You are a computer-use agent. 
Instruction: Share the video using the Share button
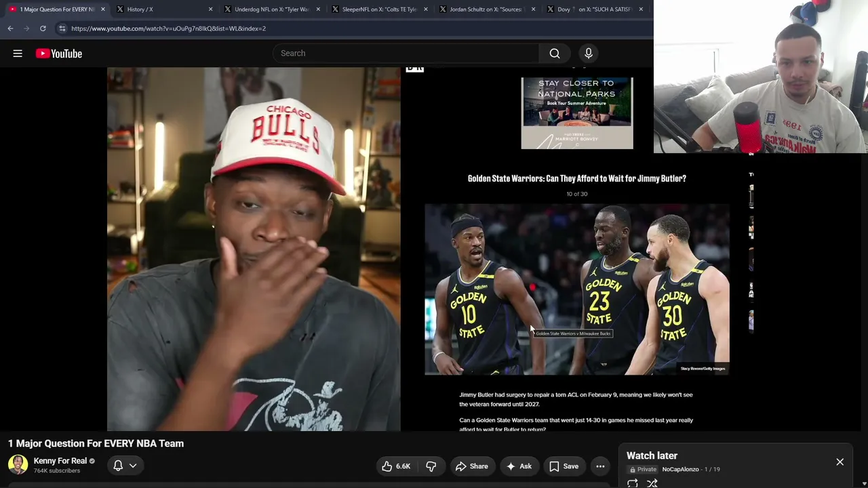pos(472,466)
